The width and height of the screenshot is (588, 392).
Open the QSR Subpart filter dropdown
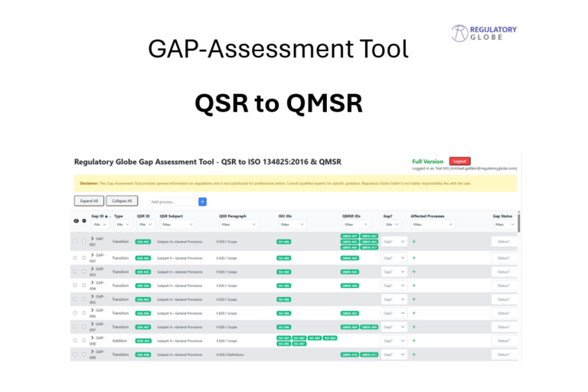[x=178, y=224]
